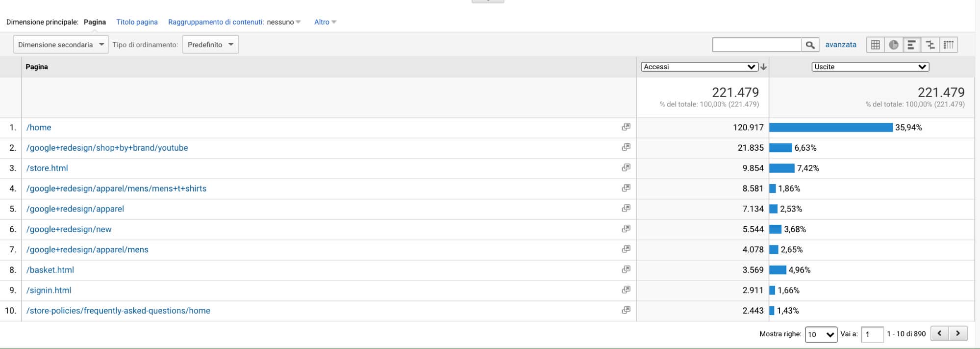The image size is (980, 349).
Task: Open /home page in new window icon
Action: tap(626, 127)
